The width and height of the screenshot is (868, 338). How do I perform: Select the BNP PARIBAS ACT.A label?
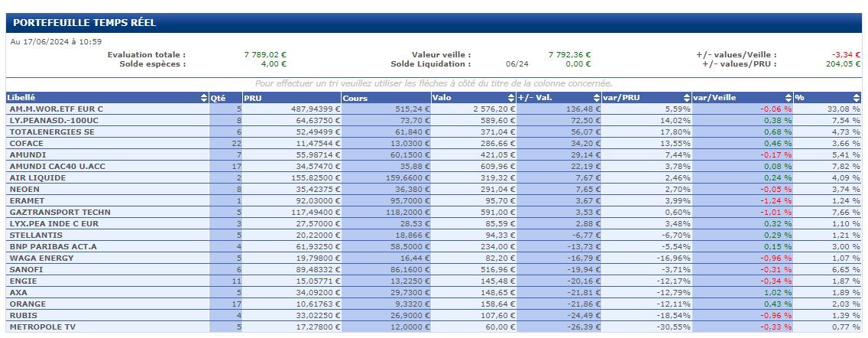coord(53,246)
